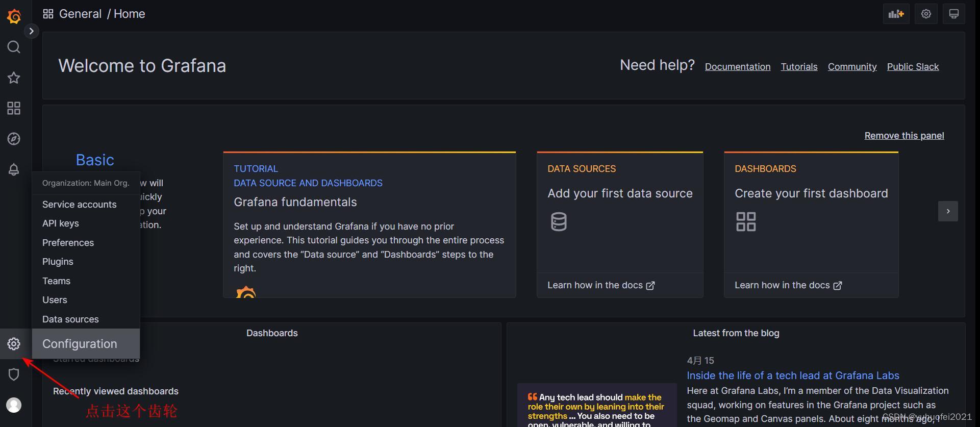
Task: Click the Latest from the blog title
Action: (x=736, y=333)
